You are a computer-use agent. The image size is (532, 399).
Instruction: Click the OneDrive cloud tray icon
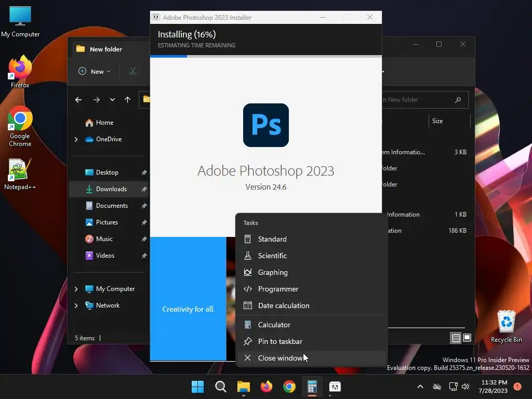pyautogui.click(x=437, y=387)
